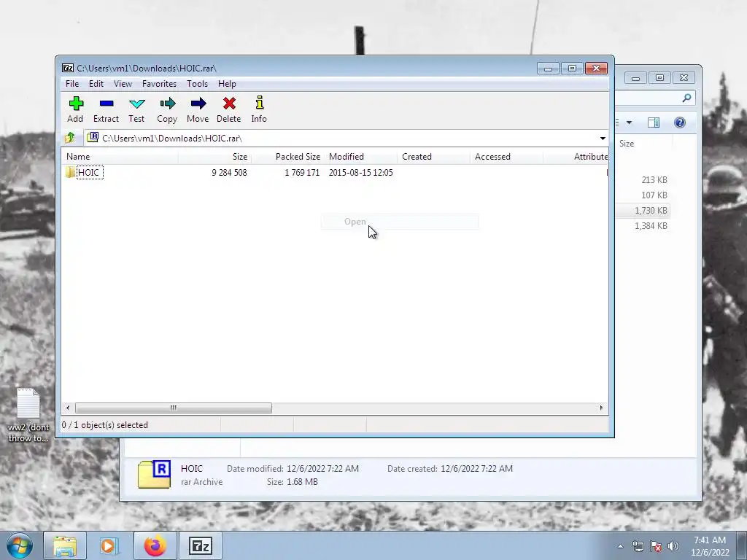747x560 pixels.
Task: Click the HOIC rar archive icon in details pane
Action: (155, 474)
